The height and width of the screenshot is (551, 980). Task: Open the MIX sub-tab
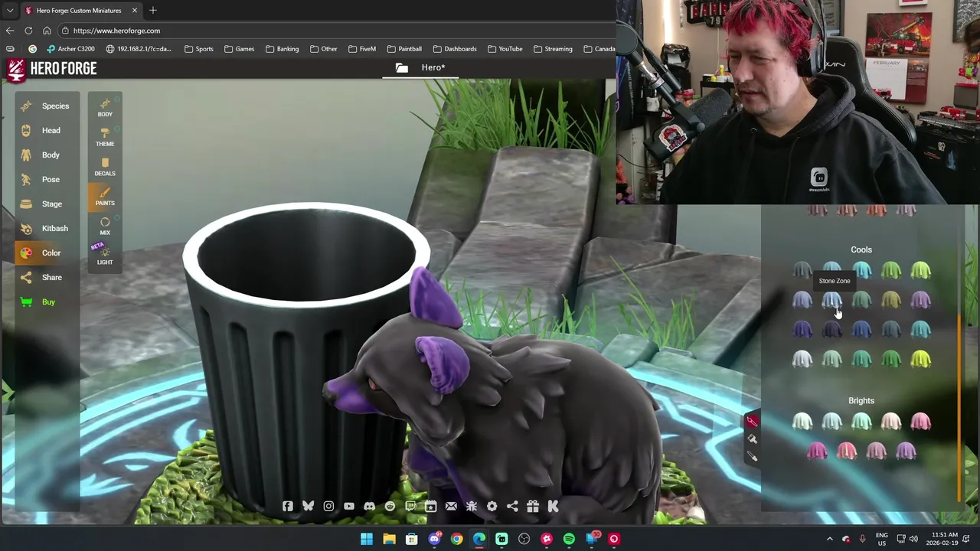click(x=105, y=227)
